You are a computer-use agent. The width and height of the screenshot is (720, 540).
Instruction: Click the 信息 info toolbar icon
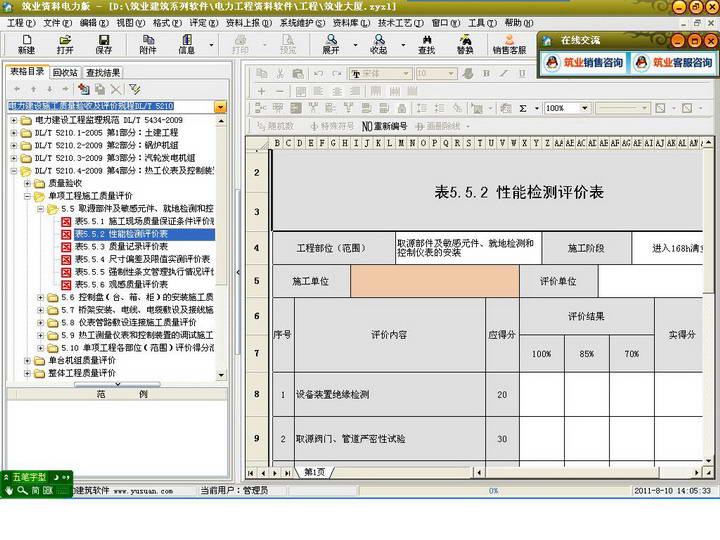[186, 45]
